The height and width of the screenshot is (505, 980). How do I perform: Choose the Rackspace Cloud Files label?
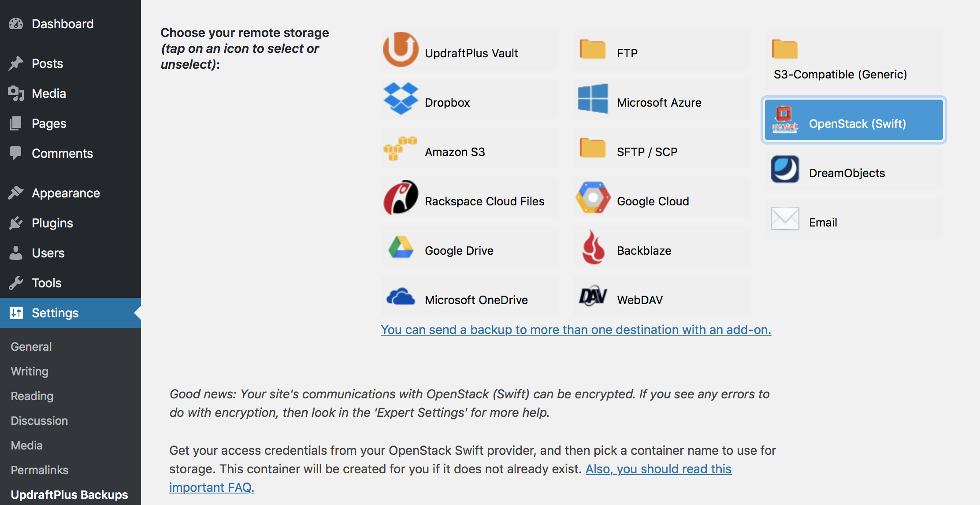coord(485,201)
